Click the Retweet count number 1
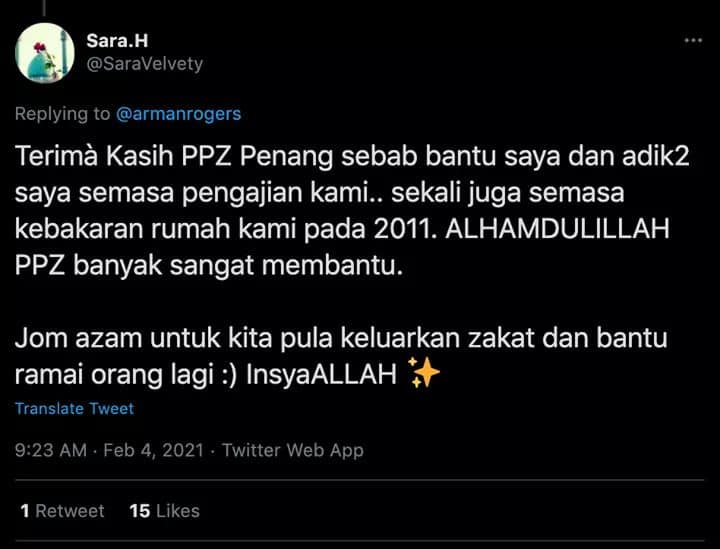The width and height of the screenshot is (720, 549). [25, 511]
